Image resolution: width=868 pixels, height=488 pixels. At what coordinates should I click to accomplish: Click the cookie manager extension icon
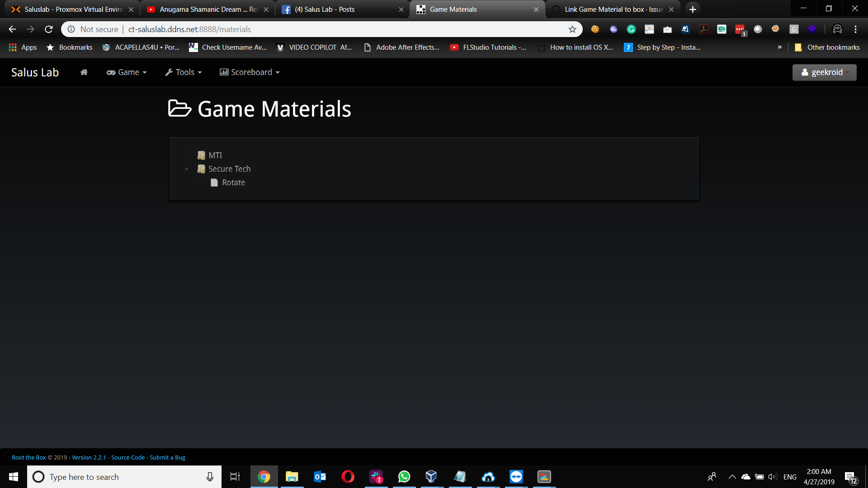595,29
